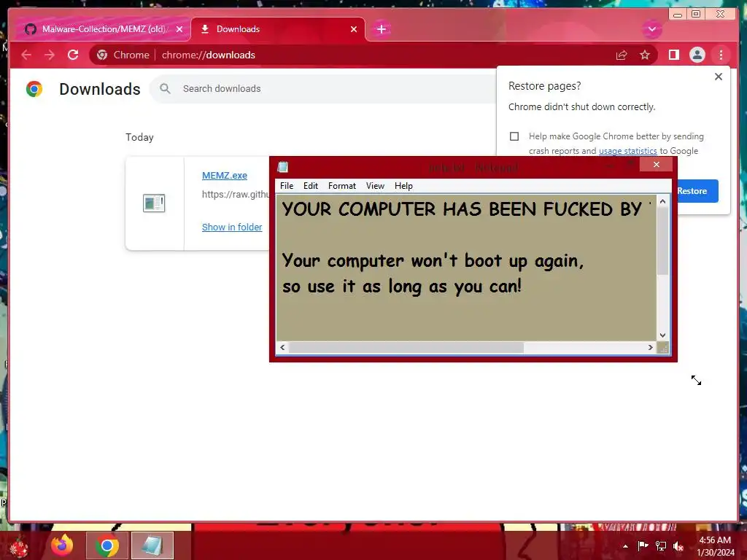The image size is (747, 560).
Task: Click the Notepad taskbar icon
Action: (x=152, y=545)
